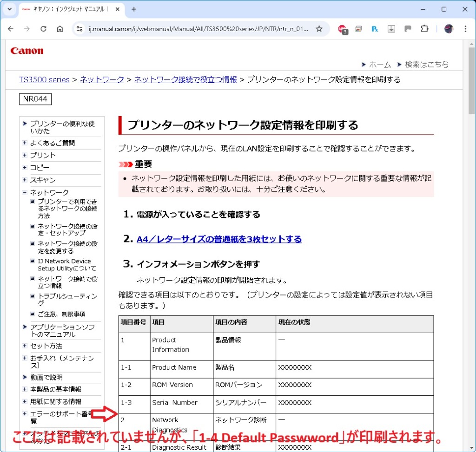476x452 pixels.
Task: Collapse the ネットワーク section
Action: click(25, 192)
